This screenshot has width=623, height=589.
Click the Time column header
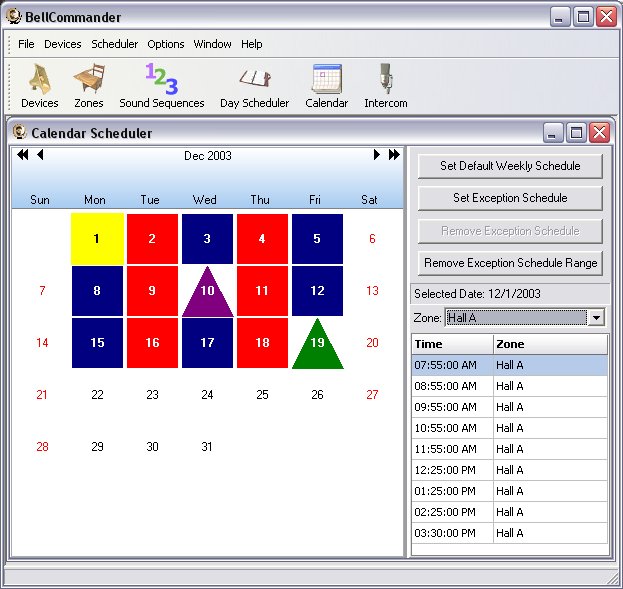click(x=453, y=344)
